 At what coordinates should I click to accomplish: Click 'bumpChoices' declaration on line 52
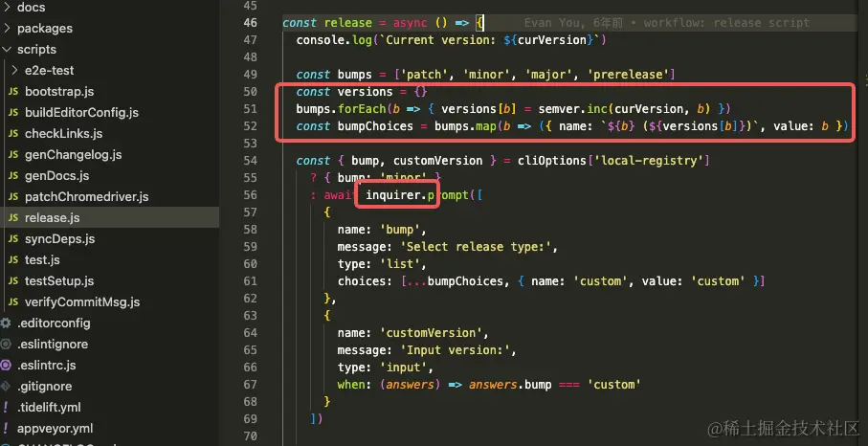(375, 126)
